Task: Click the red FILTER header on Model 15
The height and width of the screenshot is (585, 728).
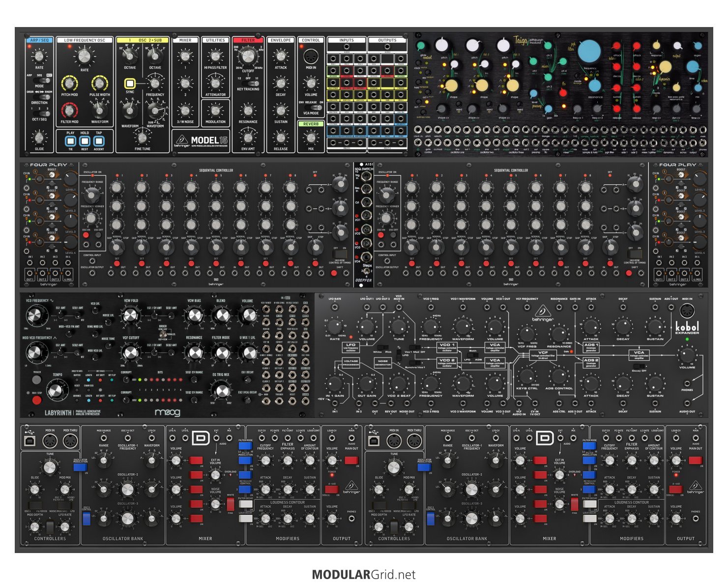Action: tap(248, 40)
